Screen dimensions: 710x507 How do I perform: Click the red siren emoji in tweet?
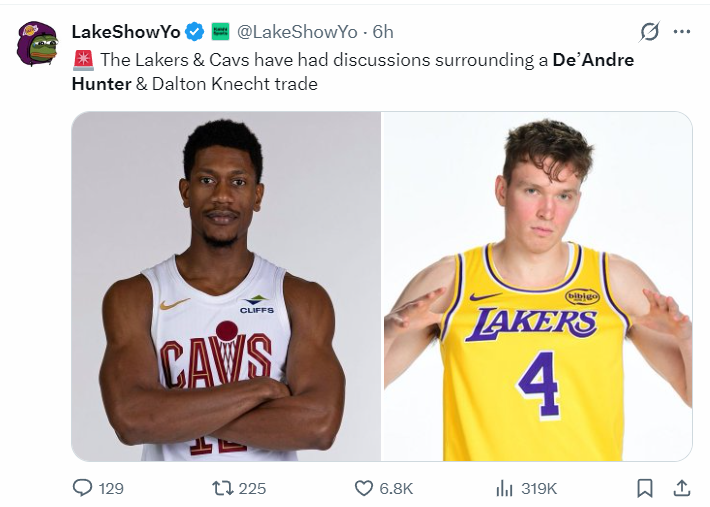[82, 61]
